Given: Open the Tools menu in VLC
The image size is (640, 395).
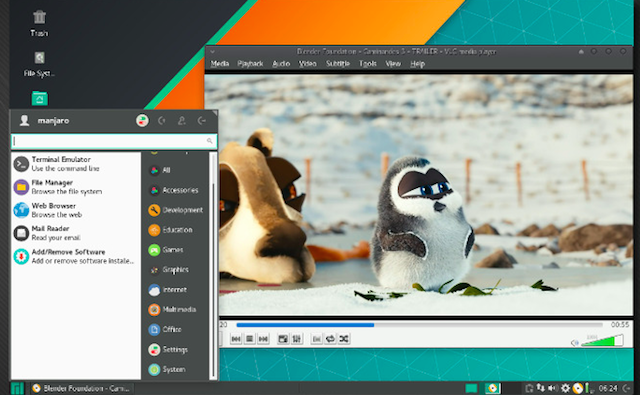Looking at the screenshot, I should click(368, 64).
